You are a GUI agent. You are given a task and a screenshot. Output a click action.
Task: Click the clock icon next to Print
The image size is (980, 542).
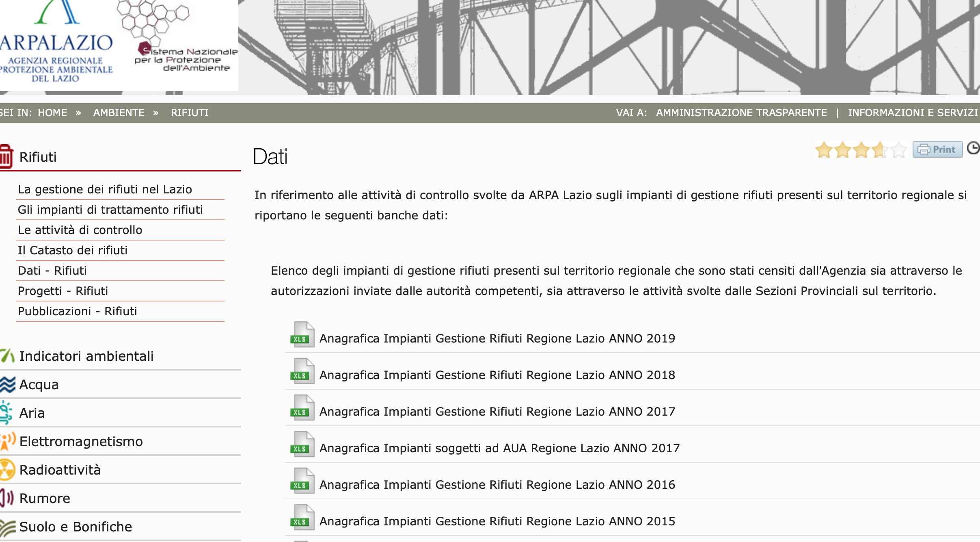(x=974, y=148)
